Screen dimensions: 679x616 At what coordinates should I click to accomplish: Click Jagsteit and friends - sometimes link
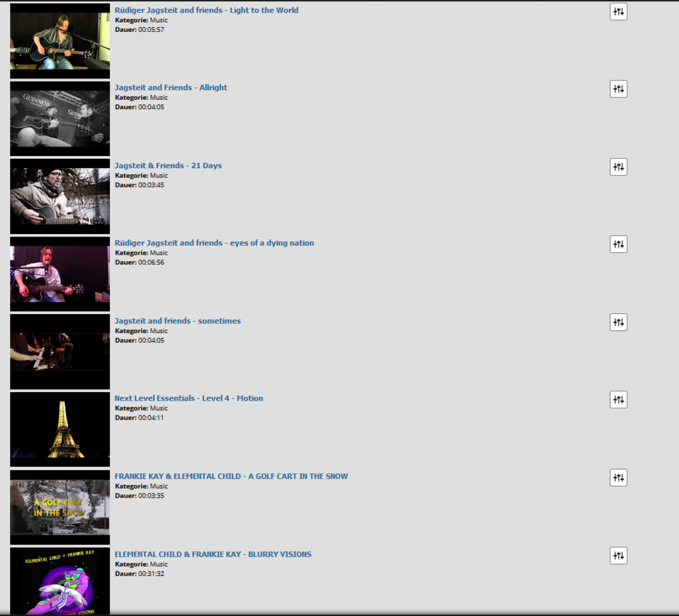(178, 321)
